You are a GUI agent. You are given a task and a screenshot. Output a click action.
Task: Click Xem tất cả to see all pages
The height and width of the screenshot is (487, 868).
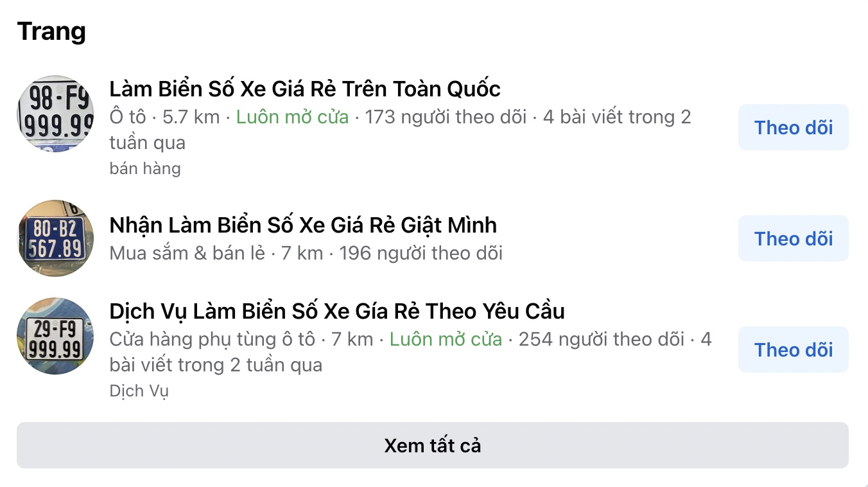[433, 445]
